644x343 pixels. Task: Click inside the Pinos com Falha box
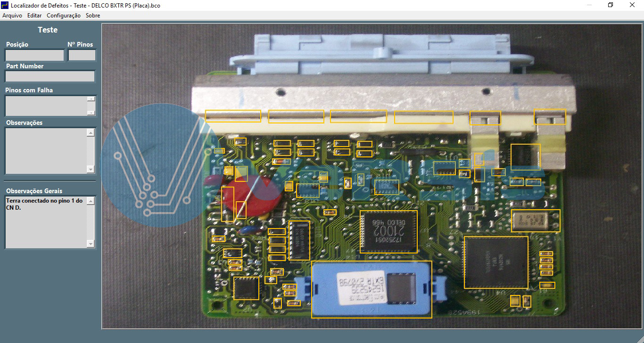(46, 106)
